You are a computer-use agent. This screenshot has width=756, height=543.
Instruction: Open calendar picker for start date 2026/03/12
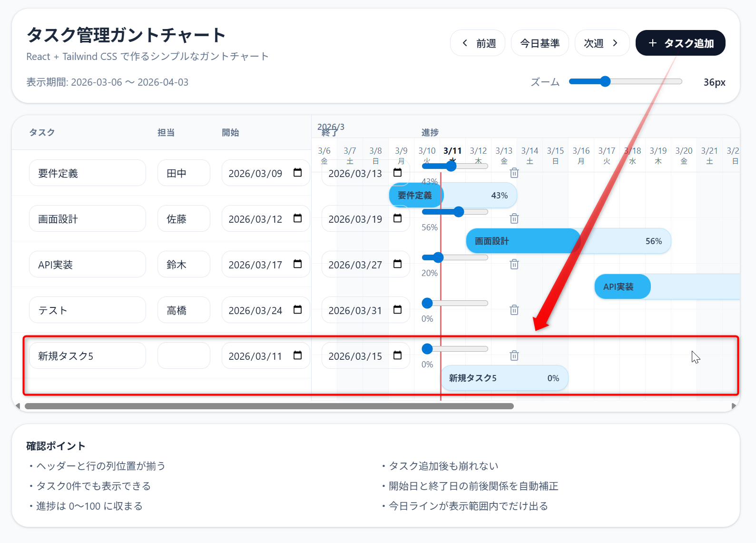click(298, 218)
